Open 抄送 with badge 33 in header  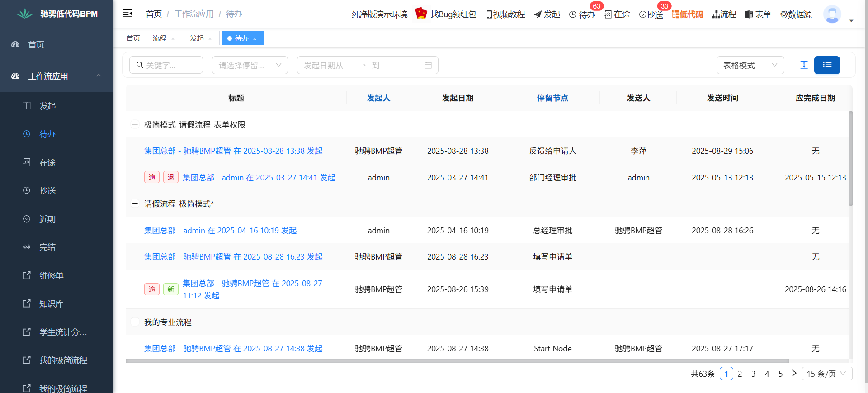click(651, 14)
